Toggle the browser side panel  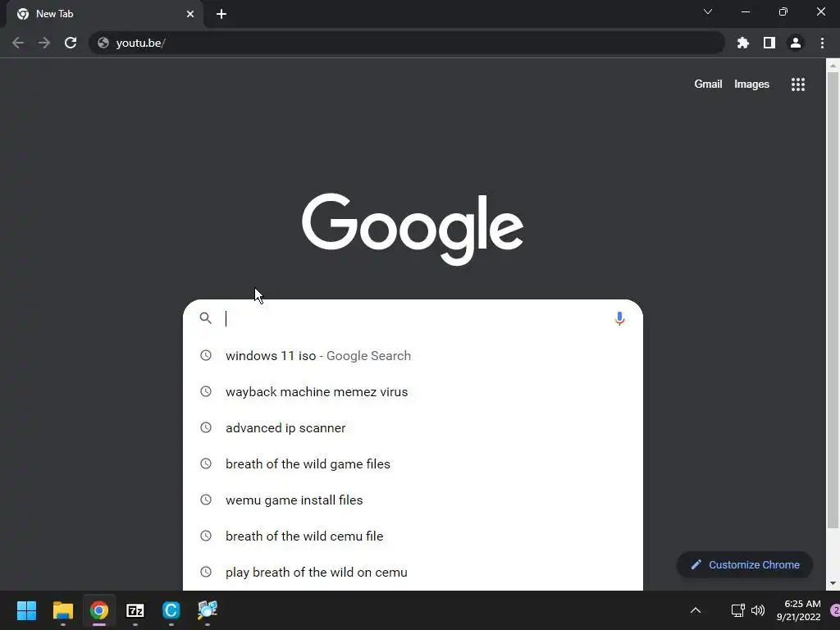769,43
